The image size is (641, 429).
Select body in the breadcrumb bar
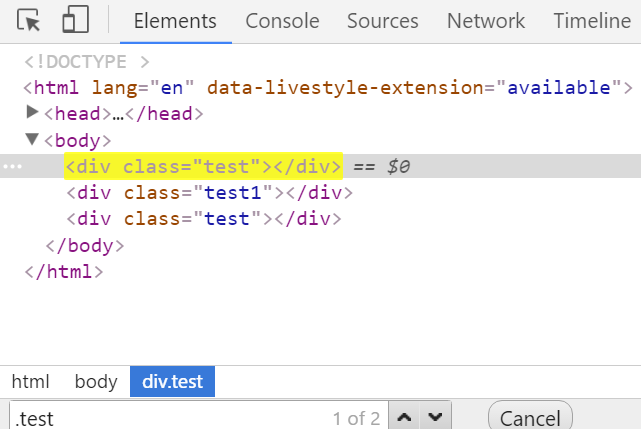pos(96,382)
